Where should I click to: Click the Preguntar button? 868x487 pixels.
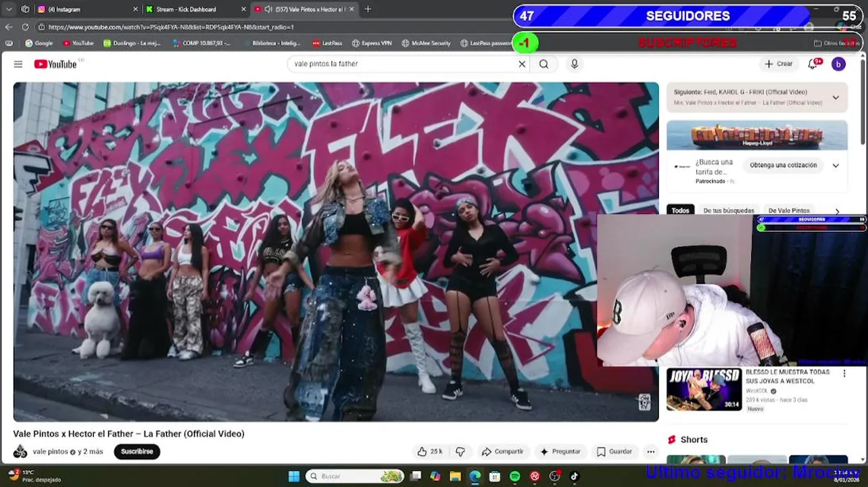pyautogui.click(x=560, y=452)
